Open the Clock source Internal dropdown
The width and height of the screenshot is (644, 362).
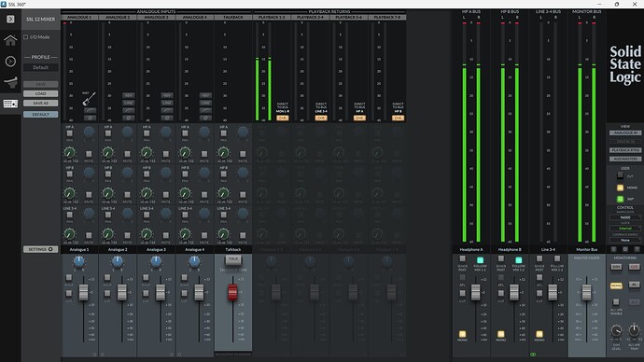pyautogui.click(x=625, y=229)
